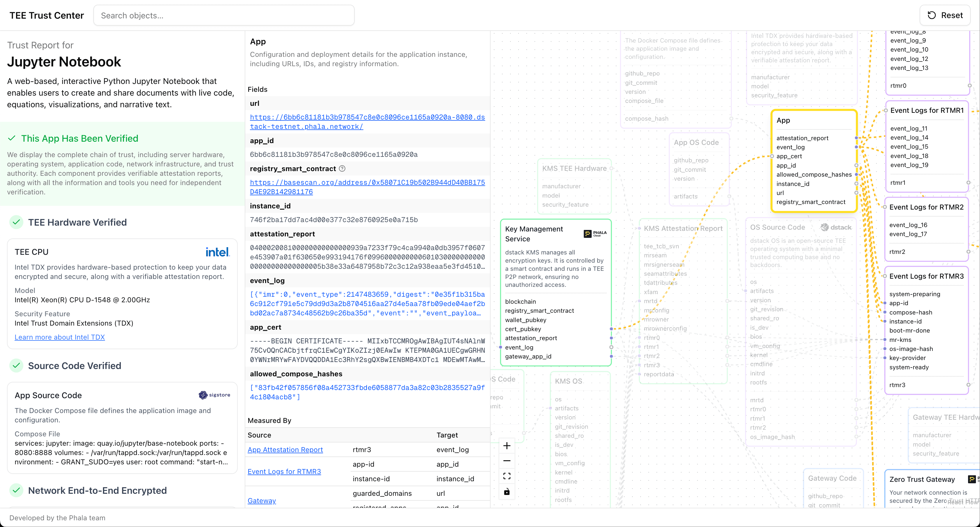Click the zoom in plus icon
Image resolution: width=980 pixels, height=527 pixels.
(x=507, y=446)
